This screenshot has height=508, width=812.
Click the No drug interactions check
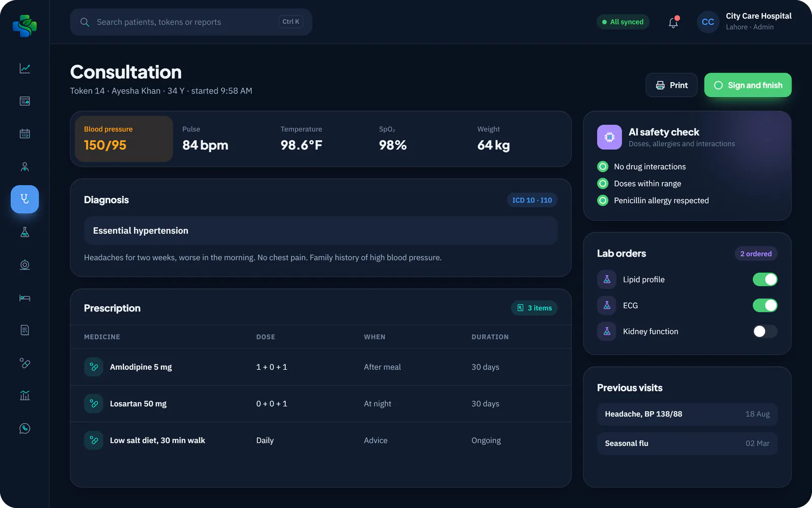tap(641, 167)
